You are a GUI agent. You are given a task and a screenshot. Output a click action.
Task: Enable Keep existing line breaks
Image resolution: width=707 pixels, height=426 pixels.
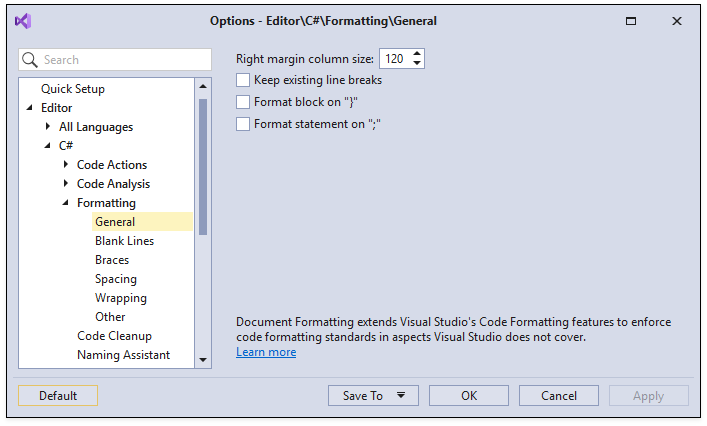[x=243, y=80]
